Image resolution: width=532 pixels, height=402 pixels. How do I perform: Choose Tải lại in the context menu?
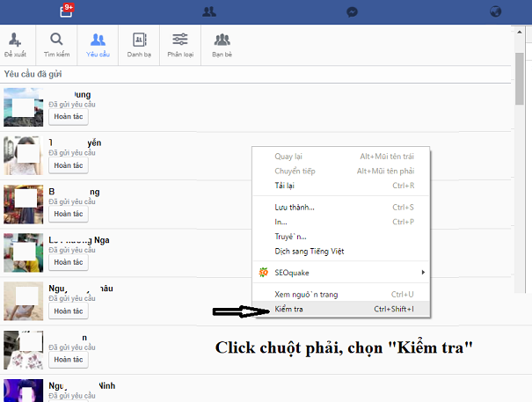coord(341,186)
